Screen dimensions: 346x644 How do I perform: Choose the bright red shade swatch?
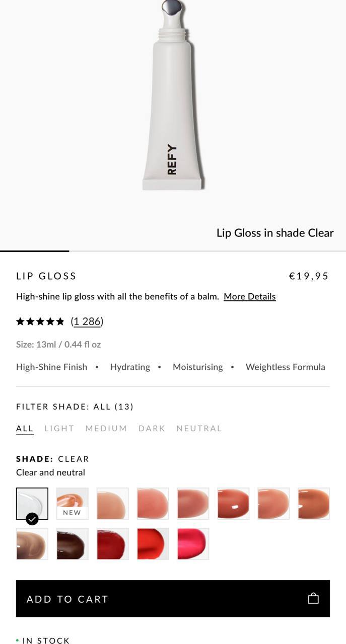153,544
